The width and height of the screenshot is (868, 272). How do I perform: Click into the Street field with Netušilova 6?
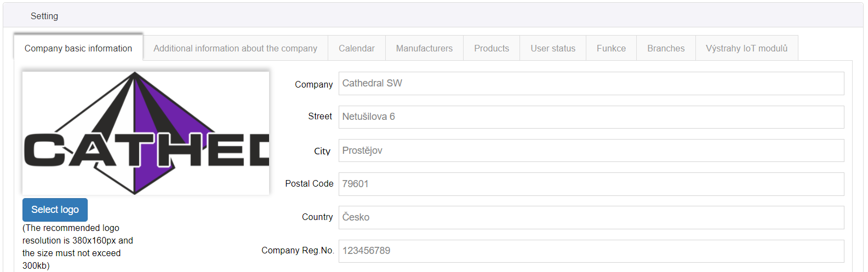pyautogui.click(x=591, y=117)
